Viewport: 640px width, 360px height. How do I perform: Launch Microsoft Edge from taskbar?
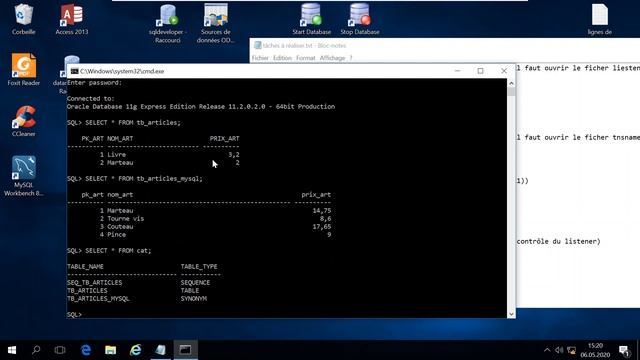coord(86,350)
